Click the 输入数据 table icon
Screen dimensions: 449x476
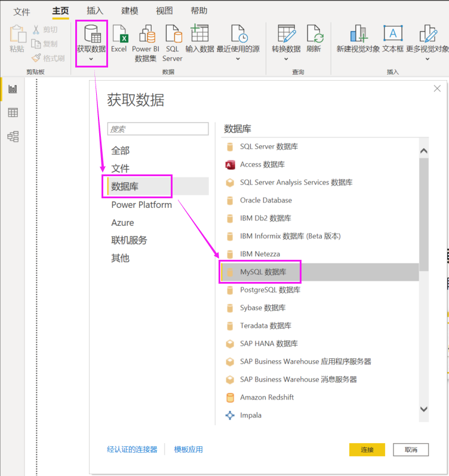(199, 33)
